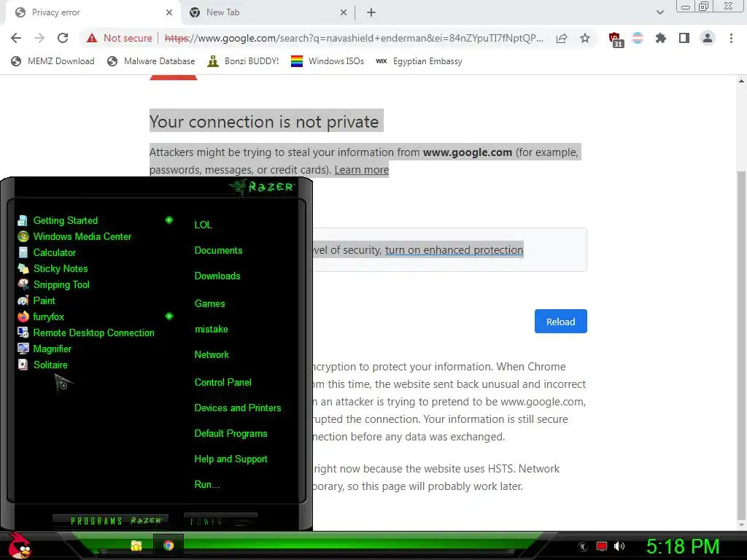Screen dimensions: 747x560
Task: Launch the Snipping Tool
Action: [x=53, y=285]
